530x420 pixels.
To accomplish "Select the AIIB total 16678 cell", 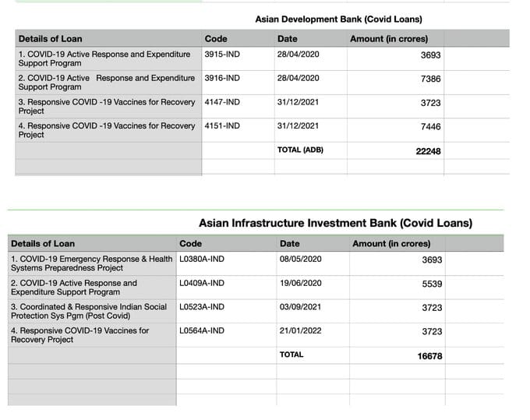I will coord(397,355).
